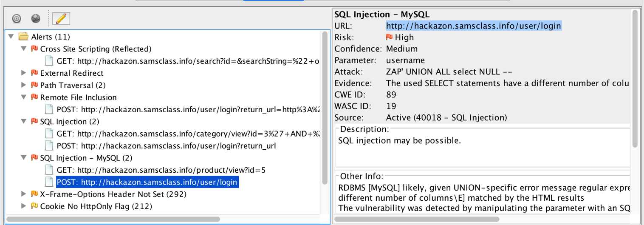The width and height of the screenshot is (644, 225).
Task: Collapse the root Alerts tree node
Action: pyautogui.click(x=11, y=37)
